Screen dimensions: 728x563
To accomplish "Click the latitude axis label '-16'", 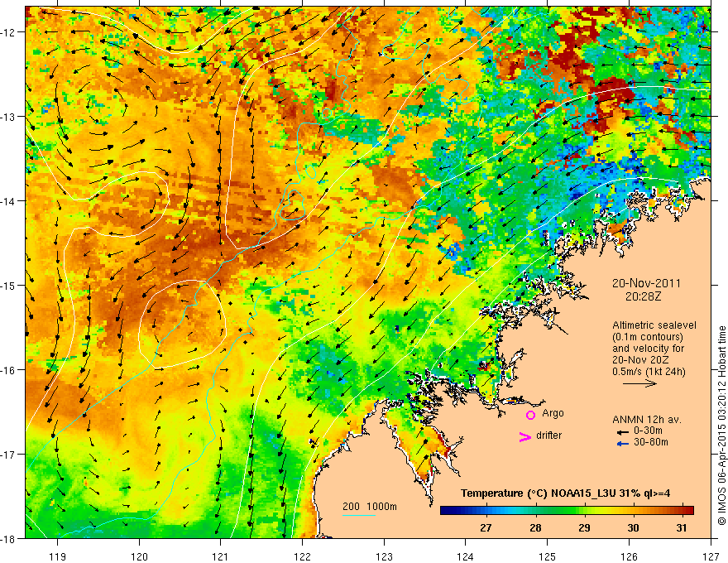I will 8,370.
